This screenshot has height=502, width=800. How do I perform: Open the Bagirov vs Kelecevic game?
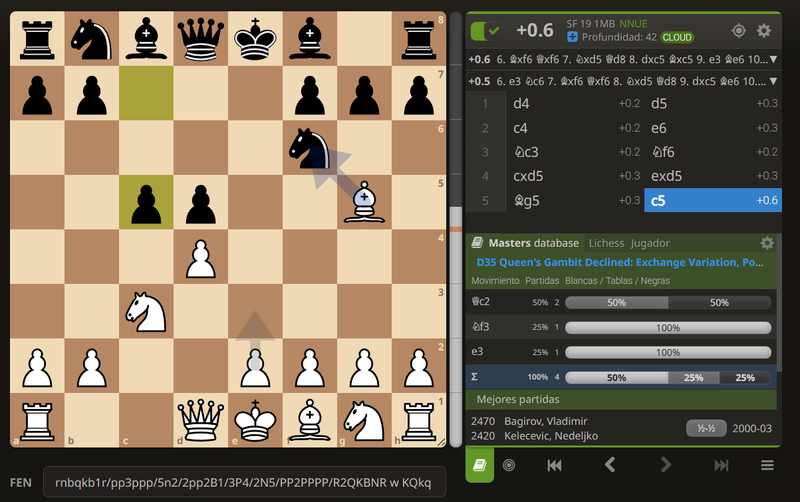[x=621, y=429]
